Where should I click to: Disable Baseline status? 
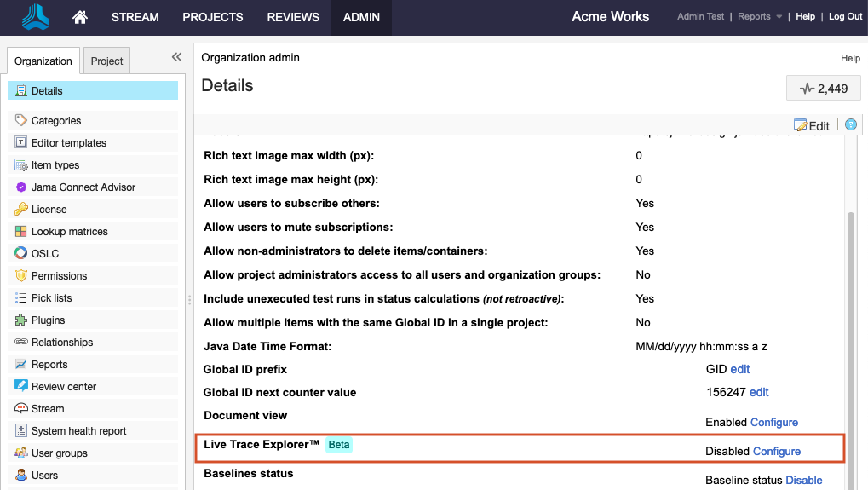click(x=804, y=480)
